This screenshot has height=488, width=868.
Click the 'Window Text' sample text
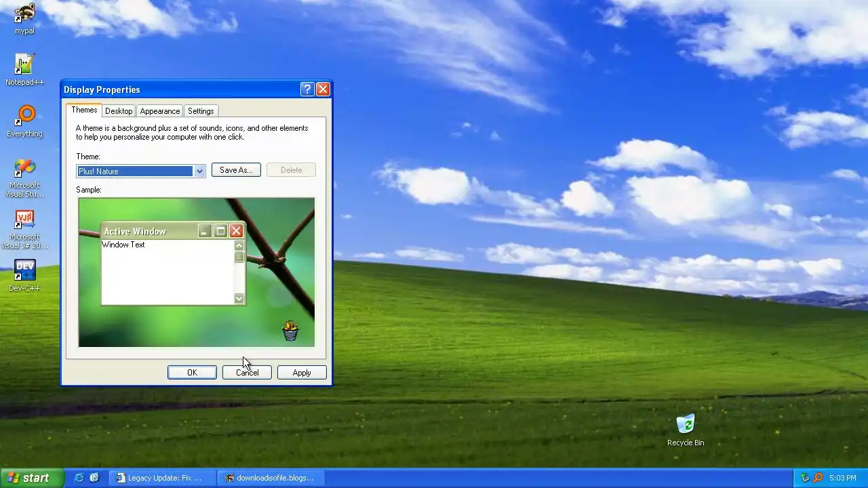(123, 245)
